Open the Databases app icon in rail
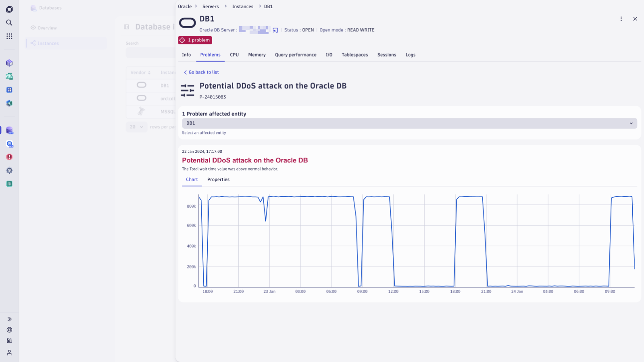Image resolution: width=644 pixels, height=362 pixels. 9,130
